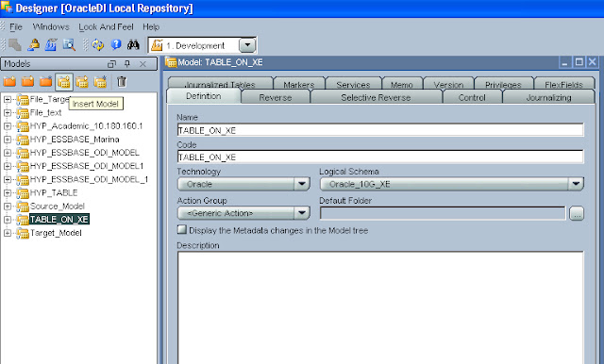Viewport: 604px width, 364px height.
Task: Click the highlighted Insert Model icon
Action: (64, 82)
